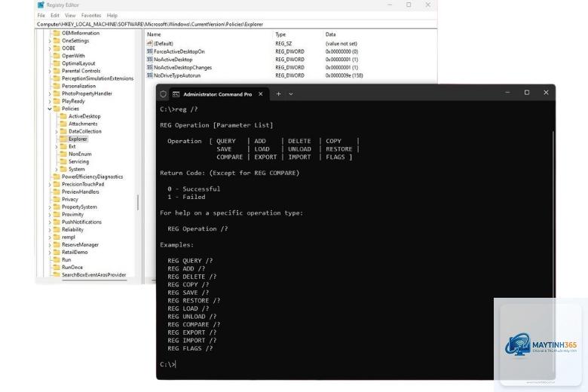Click the Registry Editor app icon
588x392 pixels.
[x=41, y=5]
